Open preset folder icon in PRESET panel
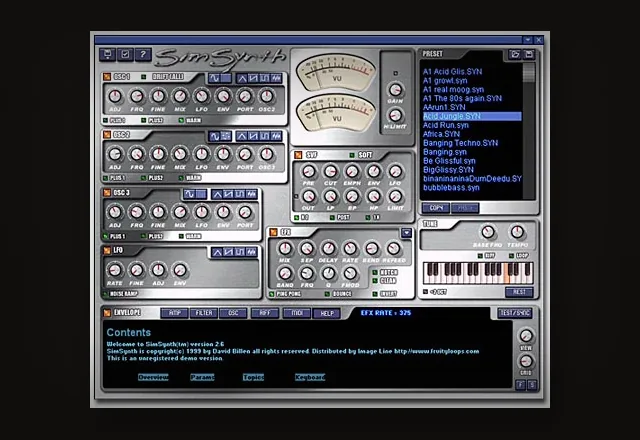This screenshot has height=440, width=640. pyautogui.click(x=515, y=54)
